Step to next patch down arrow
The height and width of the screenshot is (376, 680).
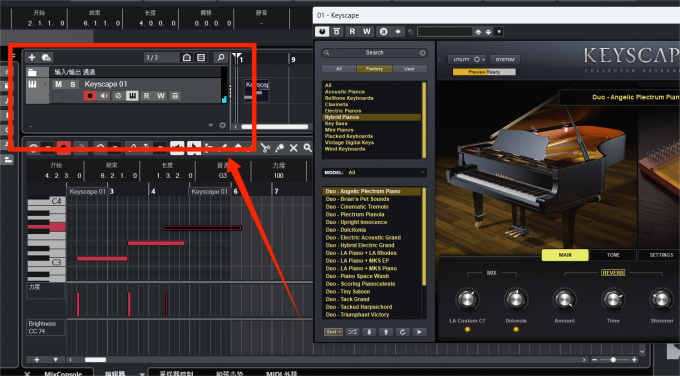pos(369,332)
